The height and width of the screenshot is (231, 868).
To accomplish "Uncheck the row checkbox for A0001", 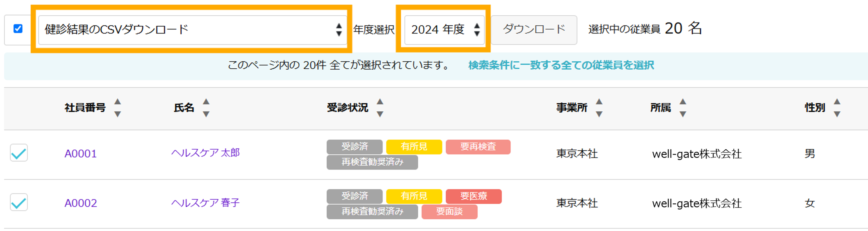I will pos(19,153).
